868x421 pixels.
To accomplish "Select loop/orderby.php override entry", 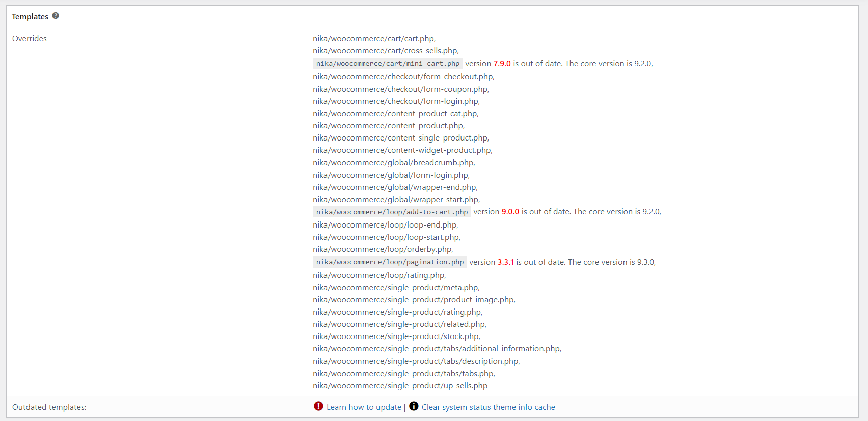I will click(x=383, y=249).
